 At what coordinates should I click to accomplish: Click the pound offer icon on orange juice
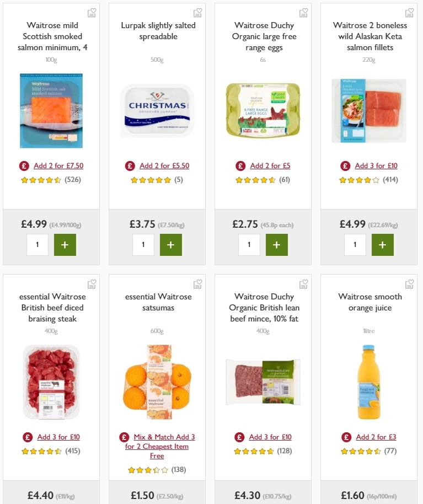click(x=346, y=436)
